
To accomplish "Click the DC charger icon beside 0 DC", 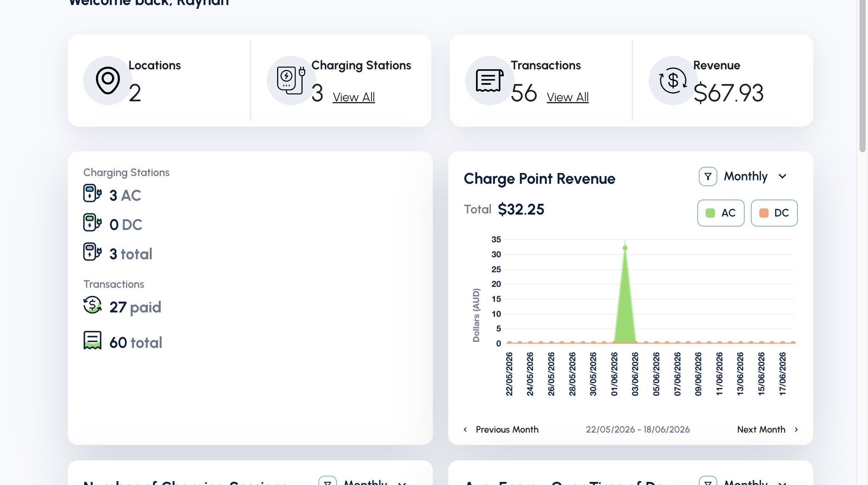I will point(93,223).
